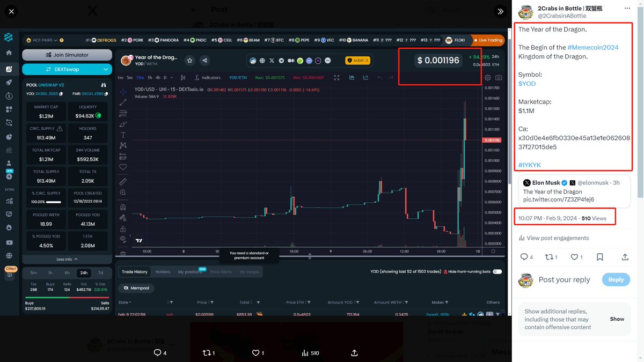Image resolution: width=644 pixels, height=362 pixels.
Task: Bookmark the post in X panel
Action: (600, 257)
